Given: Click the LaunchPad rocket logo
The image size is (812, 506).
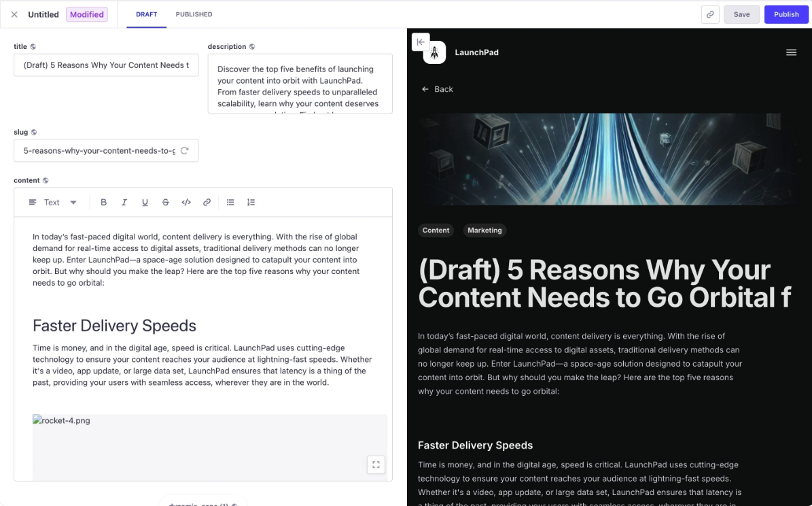Looking at the screenshot, I should click(434, 52).
